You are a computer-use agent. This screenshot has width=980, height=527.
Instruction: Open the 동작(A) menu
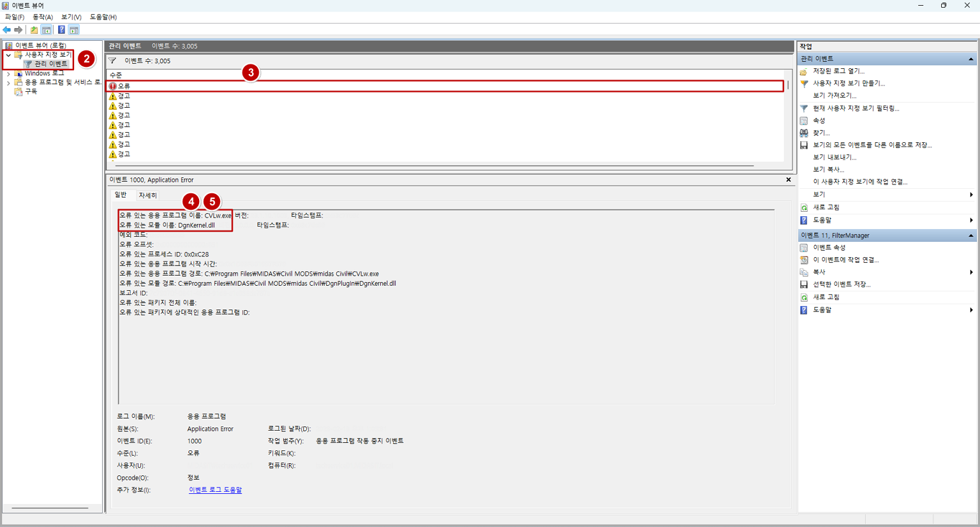pyautogui.click(x=43, y=17)
